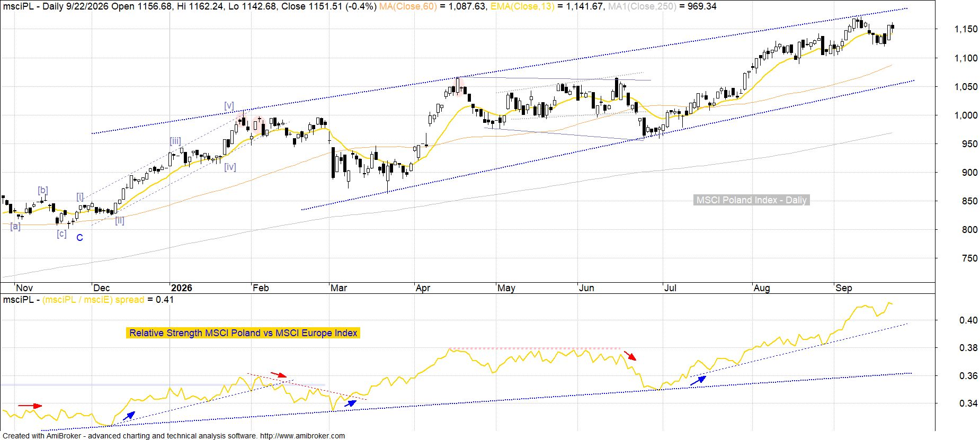Click the 2026 year marker on time axis

(x=182, y=288)
